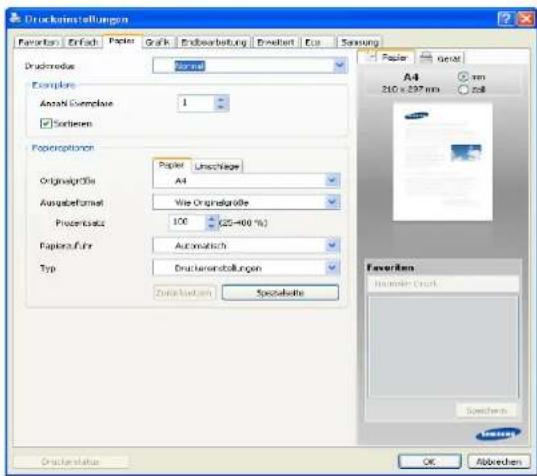
Task: Switch to the Umschläge sub-tab
Action: [x=217, y=167]
